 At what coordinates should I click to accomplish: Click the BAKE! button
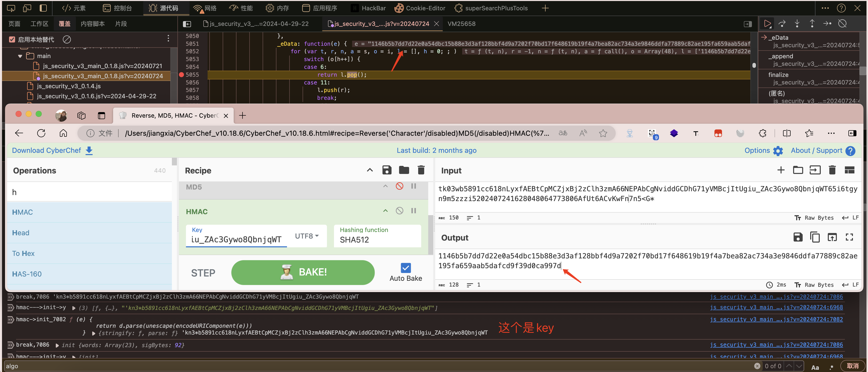click(x=303, y=272)
